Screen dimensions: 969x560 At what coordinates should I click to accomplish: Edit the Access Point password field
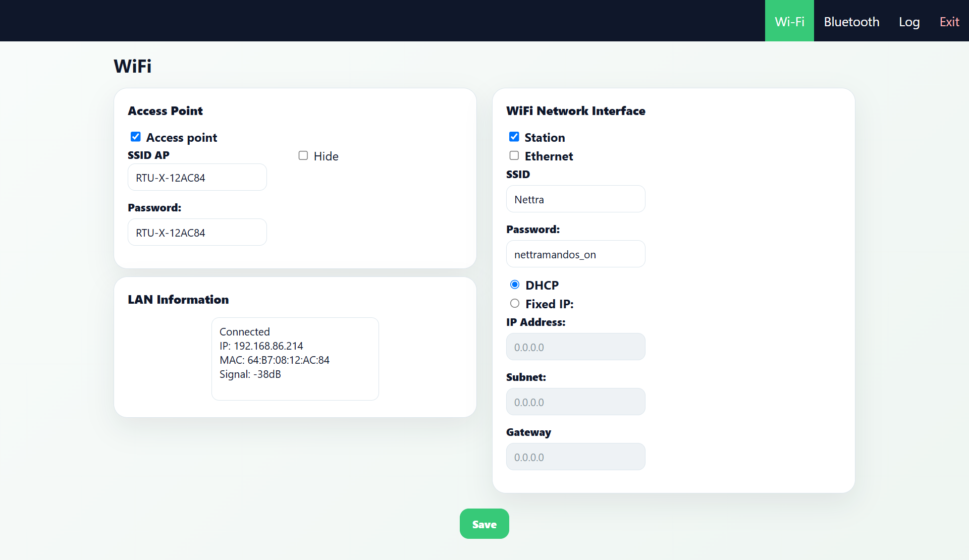click(x=197, y=232)
